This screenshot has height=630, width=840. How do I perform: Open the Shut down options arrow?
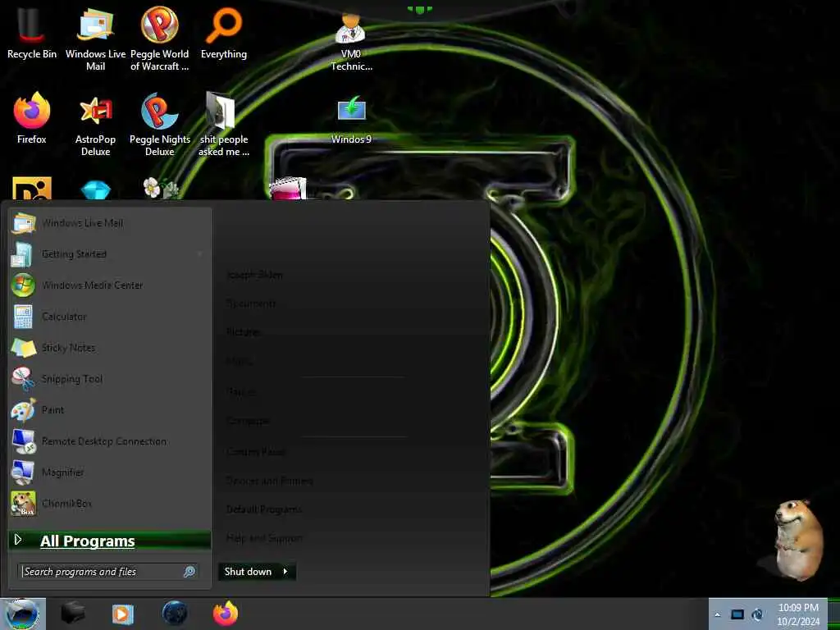[x=286, y=572]
